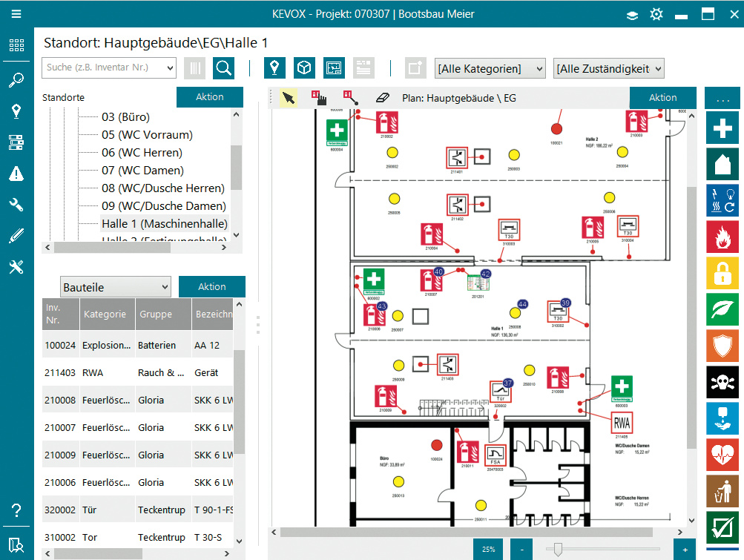Select tree item 06 (WC Herren)

tap(142, 152)
